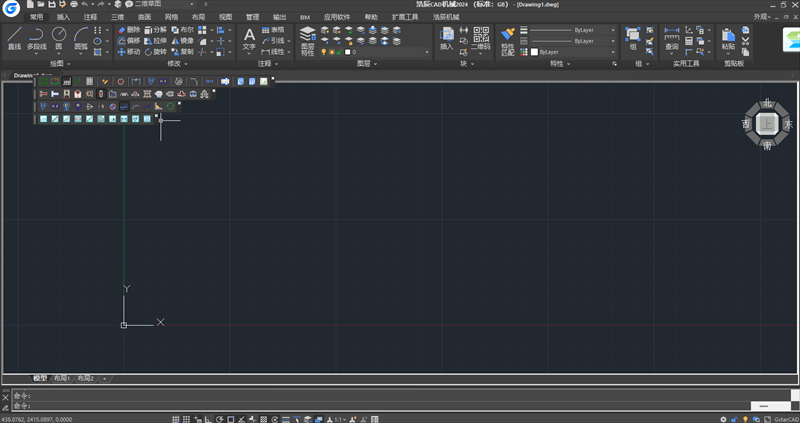Click the 删除 (Erase) button
This screenshot has height=423, width=800.
click(129, 30)
